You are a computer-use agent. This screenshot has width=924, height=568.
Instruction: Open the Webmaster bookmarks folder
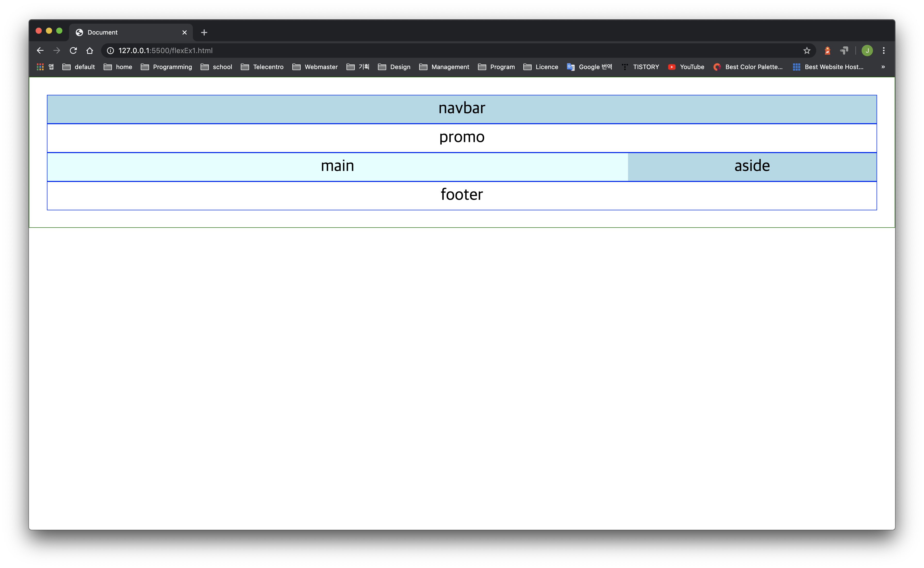[x=315, y=67]
